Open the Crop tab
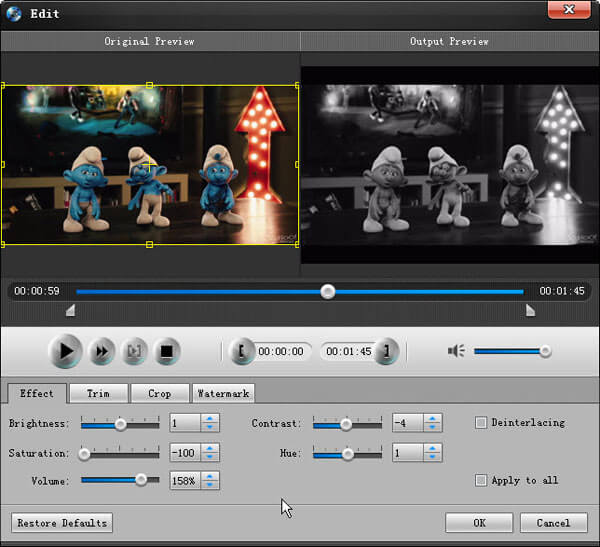The width and height of the screenshot is (600, 547). coord(160,393)
